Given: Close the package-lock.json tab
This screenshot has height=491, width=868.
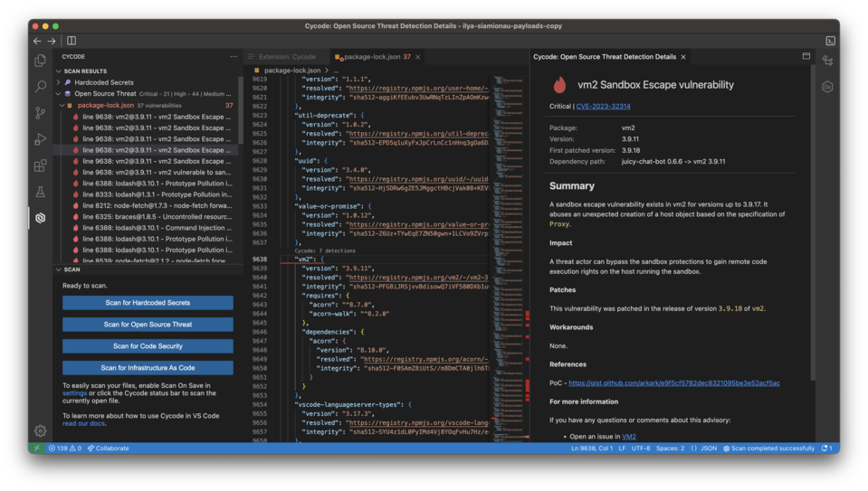Looking at the screenshot, I should (x=418, y=57).
